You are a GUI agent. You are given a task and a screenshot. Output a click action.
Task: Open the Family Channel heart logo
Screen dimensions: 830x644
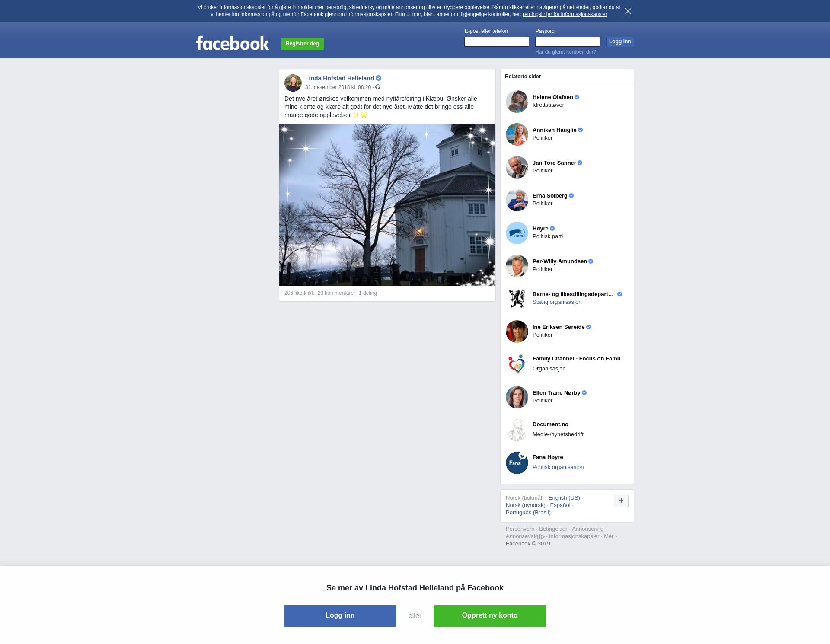point(517,364)
